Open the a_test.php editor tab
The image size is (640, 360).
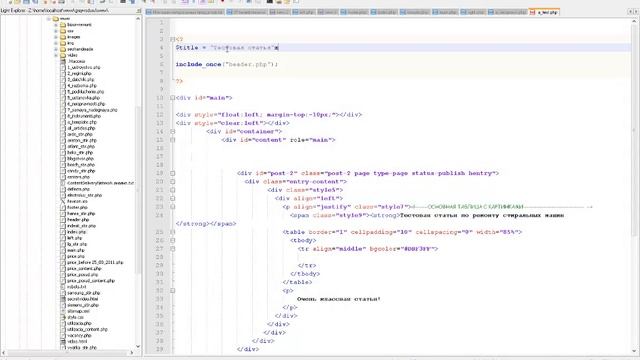[x=544, y=12]
